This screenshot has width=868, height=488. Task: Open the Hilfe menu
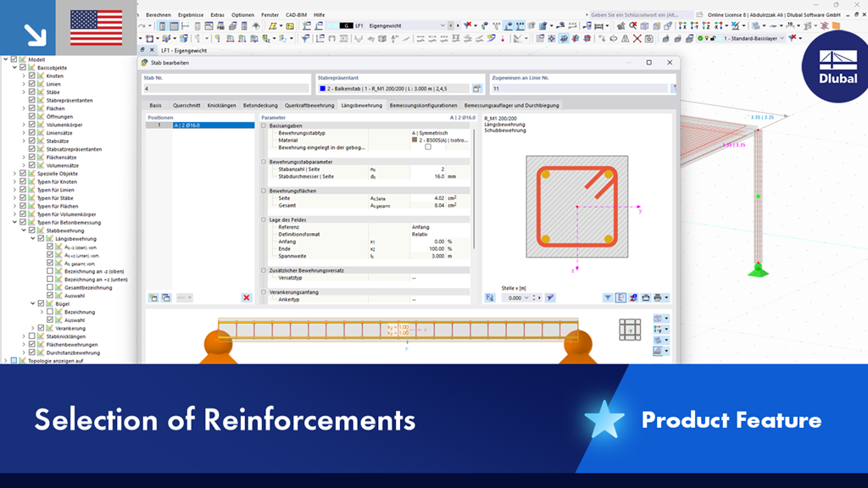point(320,15)
